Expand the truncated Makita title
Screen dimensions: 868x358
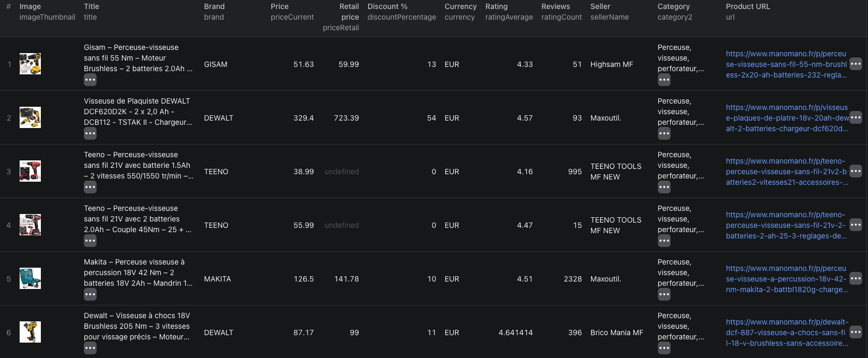[90, 295]
